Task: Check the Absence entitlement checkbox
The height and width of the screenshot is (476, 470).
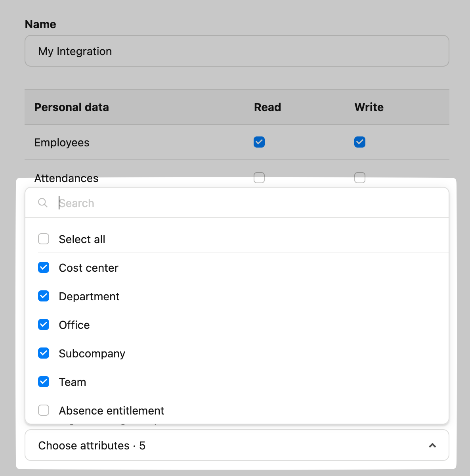Action: (x=44, y=410)
